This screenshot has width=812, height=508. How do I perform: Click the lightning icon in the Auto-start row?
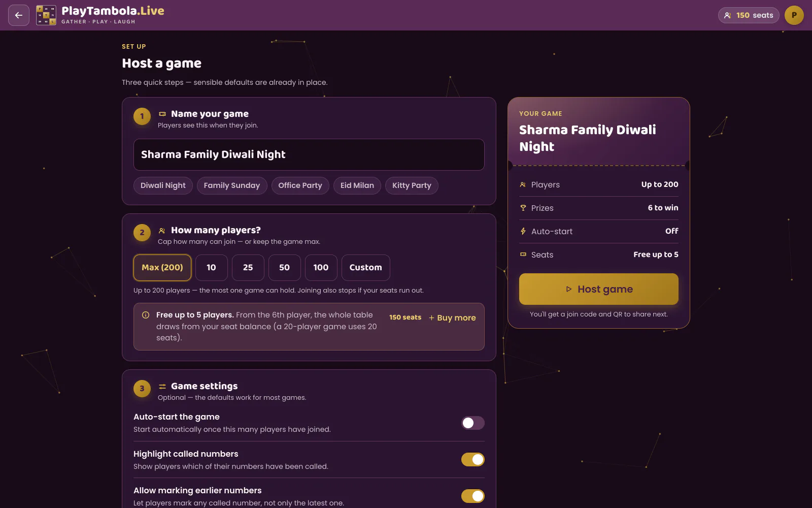click(x=523, y=231)
